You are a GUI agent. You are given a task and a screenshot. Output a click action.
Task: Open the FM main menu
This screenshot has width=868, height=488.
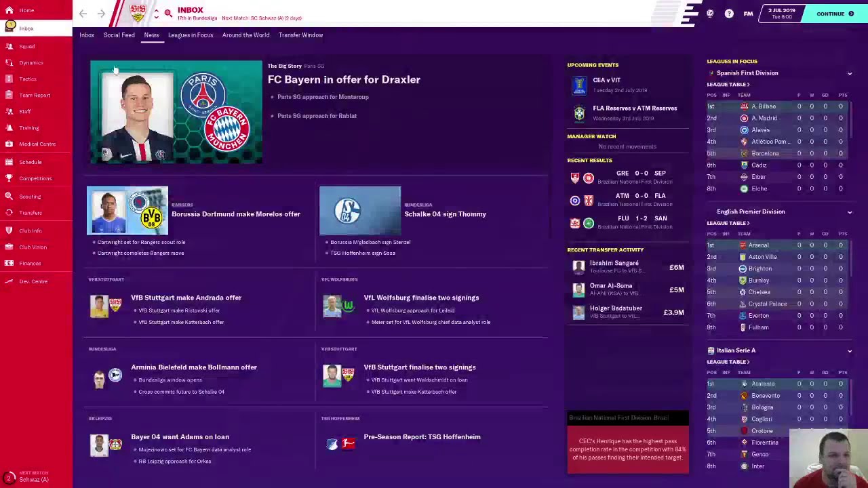(748, 14)
